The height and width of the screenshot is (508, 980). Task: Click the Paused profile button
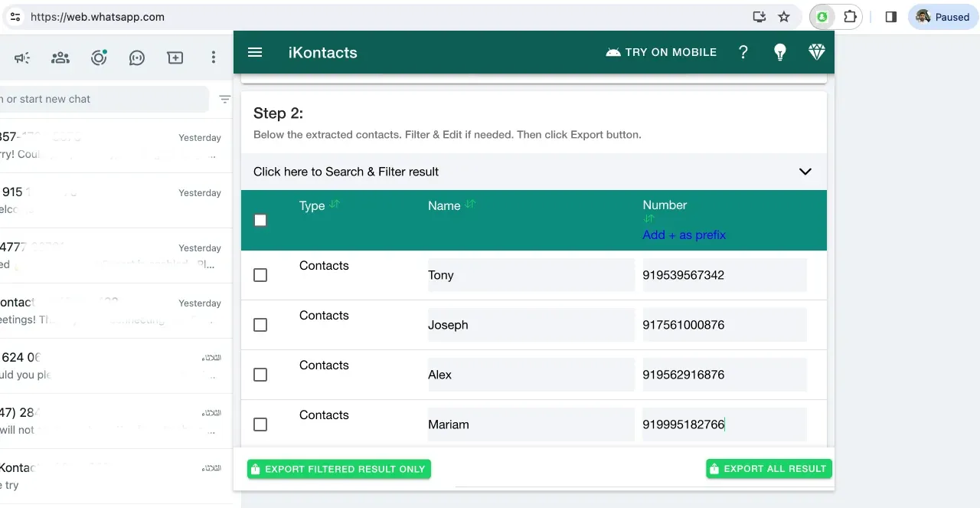(943, 16)
